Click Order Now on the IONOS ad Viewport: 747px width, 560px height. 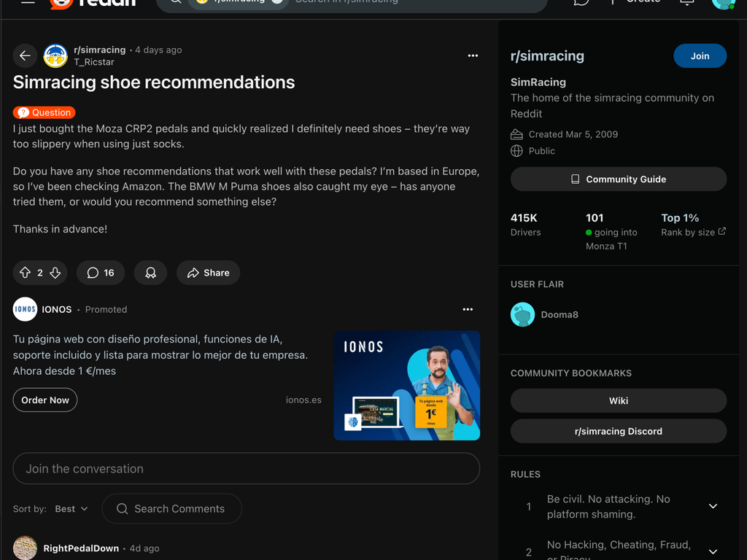point(44,400)
